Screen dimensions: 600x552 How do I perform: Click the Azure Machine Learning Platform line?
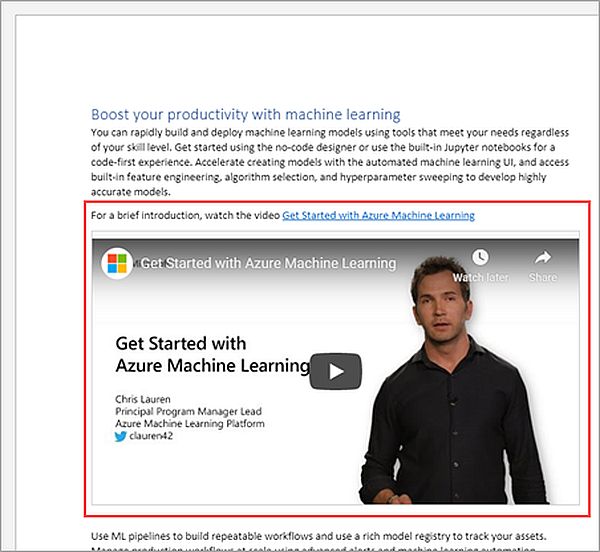click(x=190, y=423)
